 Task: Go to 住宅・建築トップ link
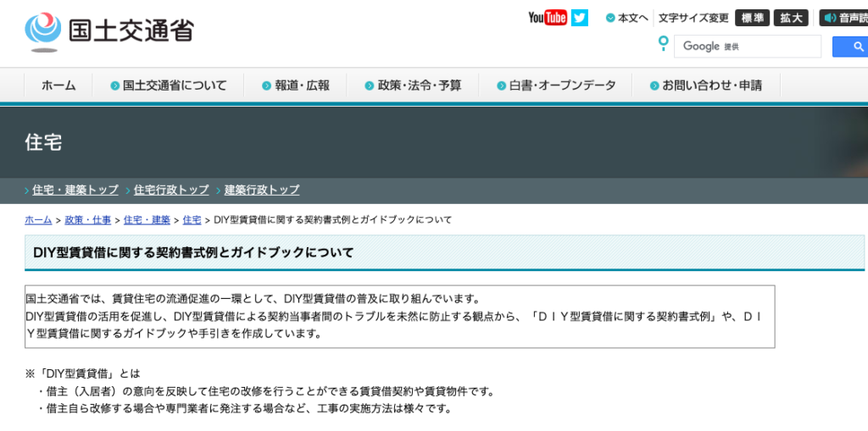pos(75,190)
